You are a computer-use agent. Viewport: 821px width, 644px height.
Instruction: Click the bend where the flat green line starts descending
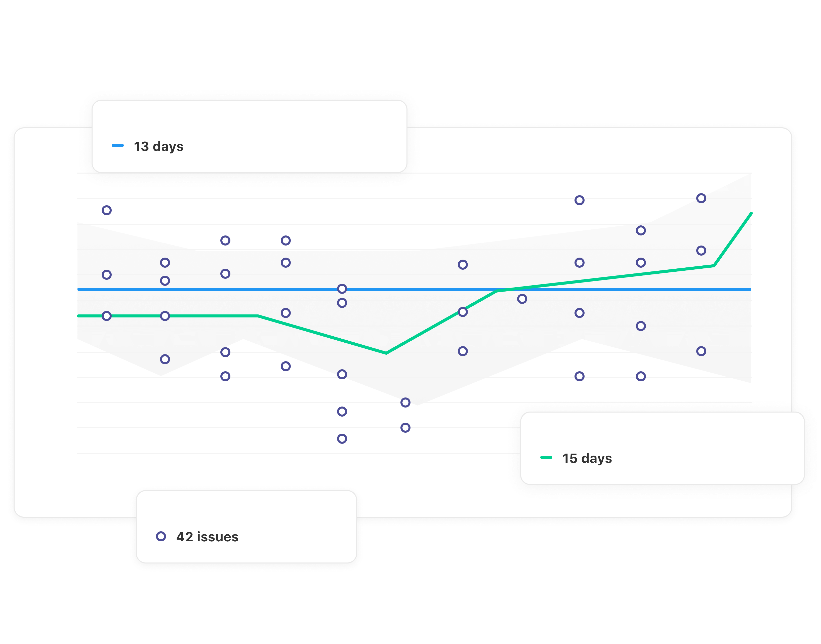pyautogui.click(x=258, y=316)
